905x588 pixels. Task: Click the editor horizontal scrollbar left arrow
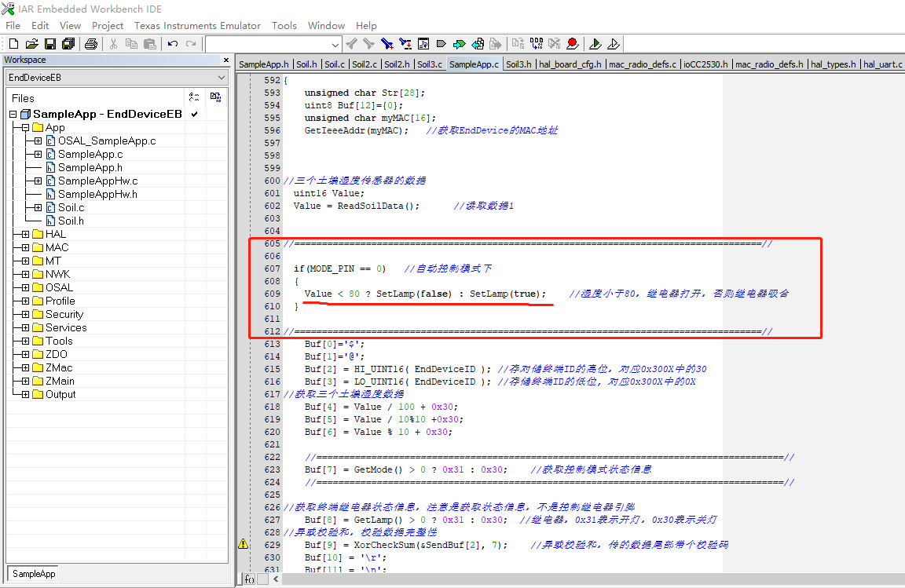276,579
